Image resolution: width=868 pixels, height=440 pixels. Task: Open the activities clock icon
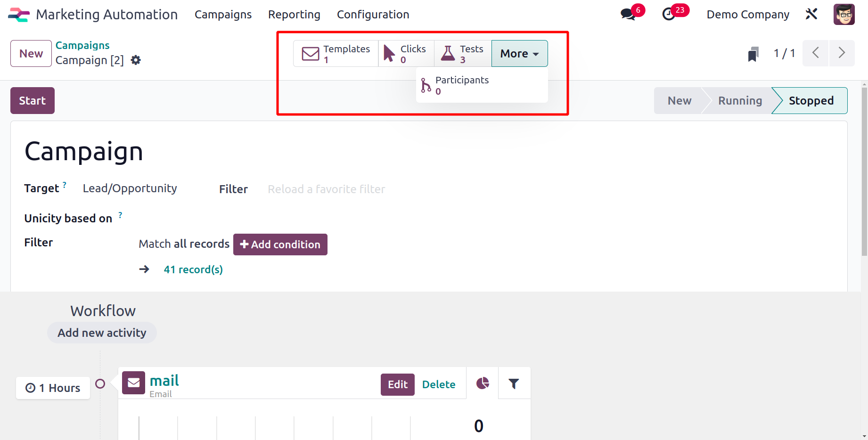(669, 14)
